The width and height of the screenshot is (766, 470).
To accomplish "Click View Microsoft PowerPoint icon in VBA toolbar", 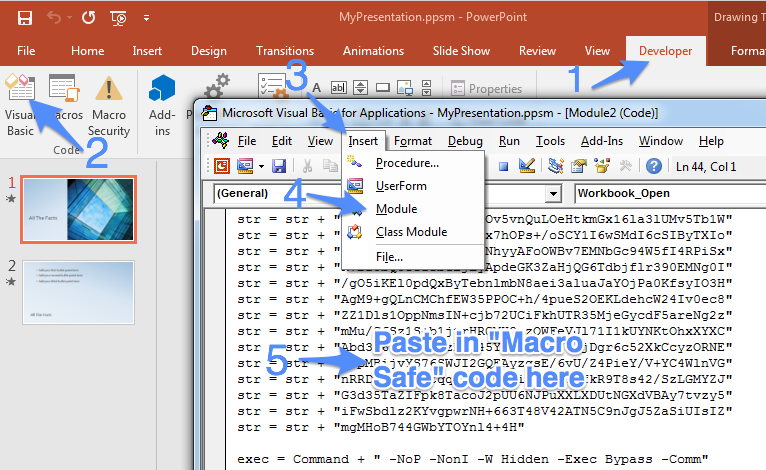I will 222,166.
